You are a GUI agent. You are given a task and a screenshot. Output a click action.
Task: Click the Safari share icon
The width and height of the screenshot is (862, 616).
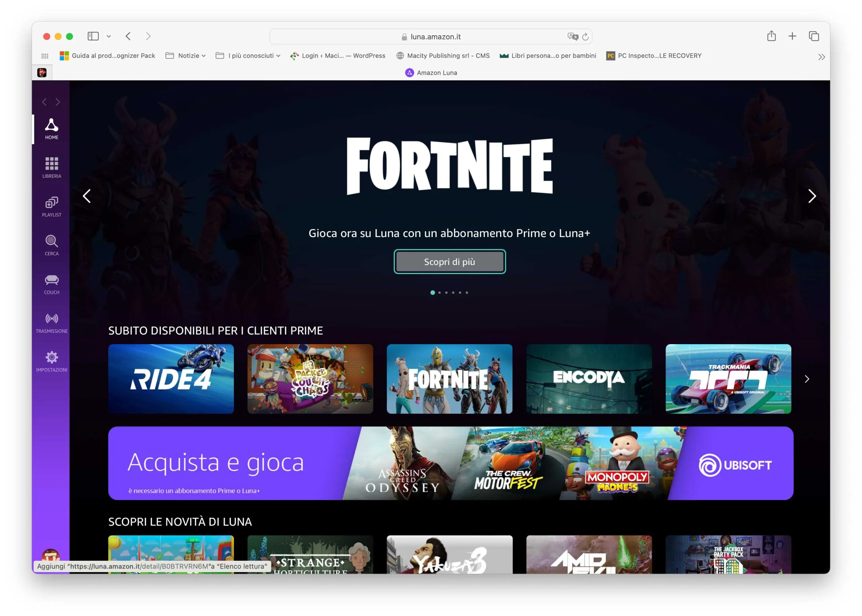771,36
